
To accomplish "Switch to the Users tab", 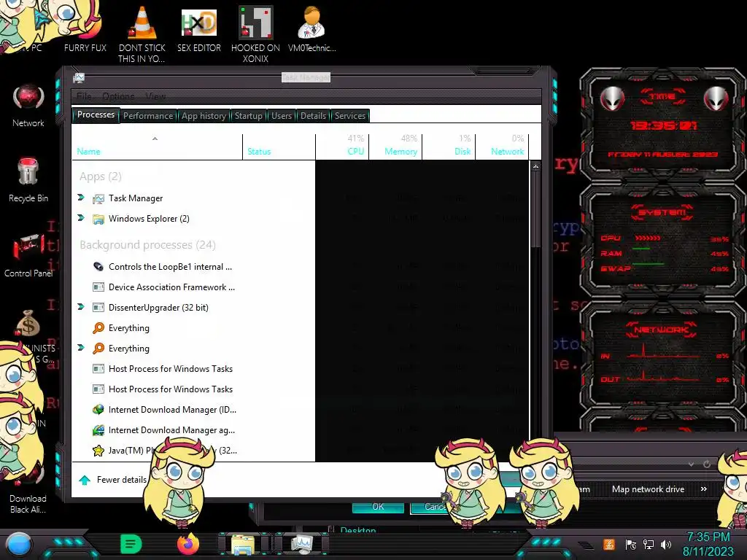I will click(x=282, y=116).
